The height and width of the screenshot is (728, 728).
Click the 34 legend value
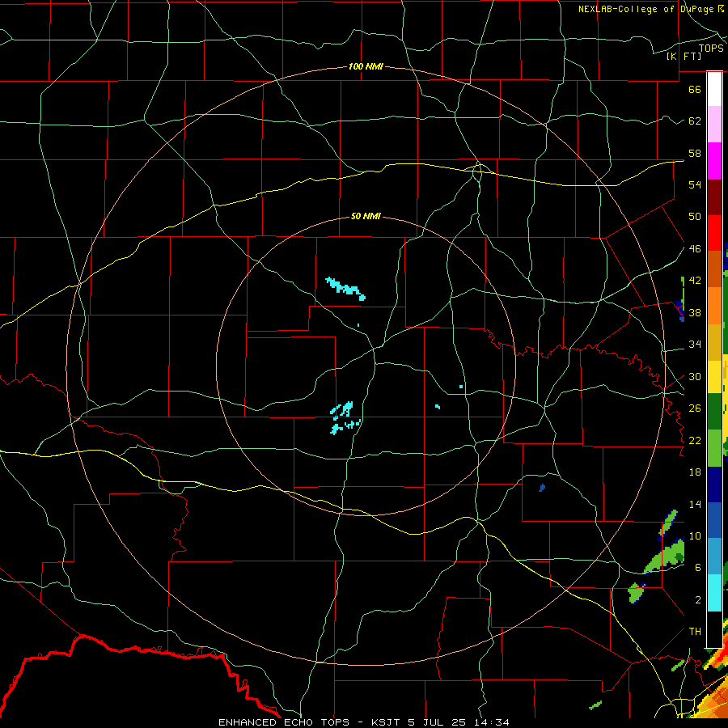[x=695, y=344]
